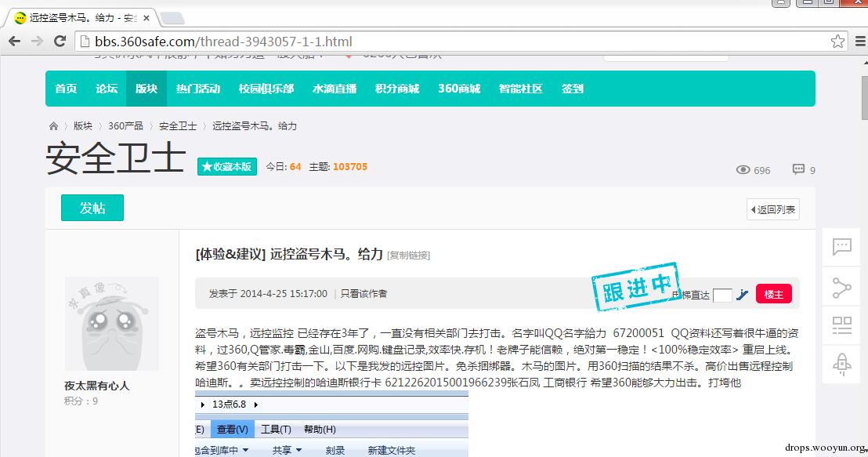This screenshot has width=868, height=457.
Task: Click the sidebar comment bubble icon
Action: coord(842,246)
